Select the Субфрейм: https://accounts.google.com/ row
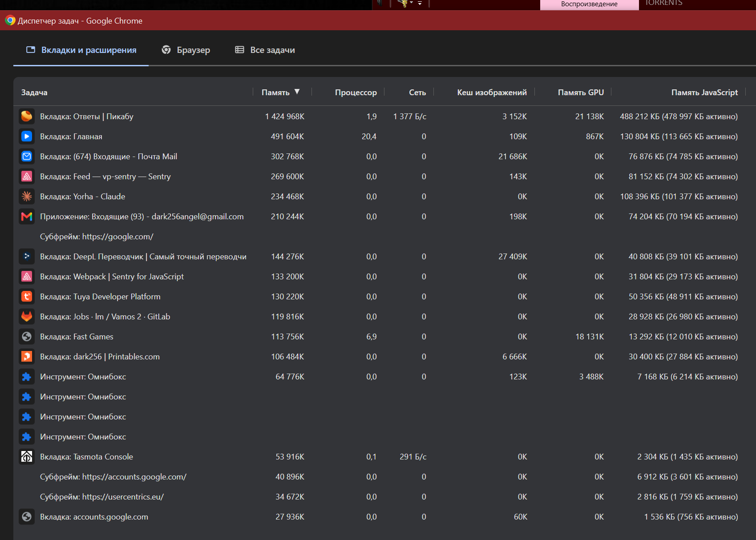The width and height of the screenshot is (756, 540). click(x=384, y=477)
